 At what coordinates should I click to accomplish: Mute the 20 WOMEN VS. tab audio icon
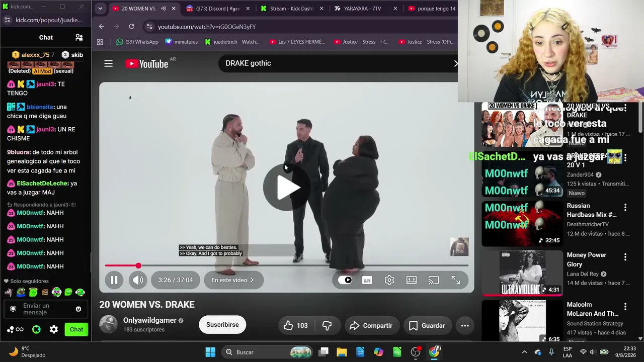[164, 9]
